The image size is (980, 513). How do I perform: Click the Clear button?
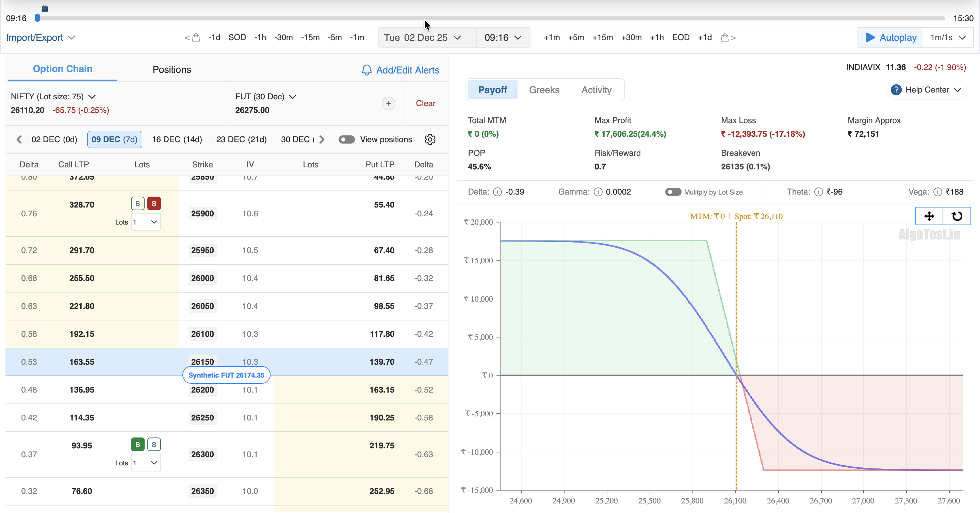coord(425,103)
